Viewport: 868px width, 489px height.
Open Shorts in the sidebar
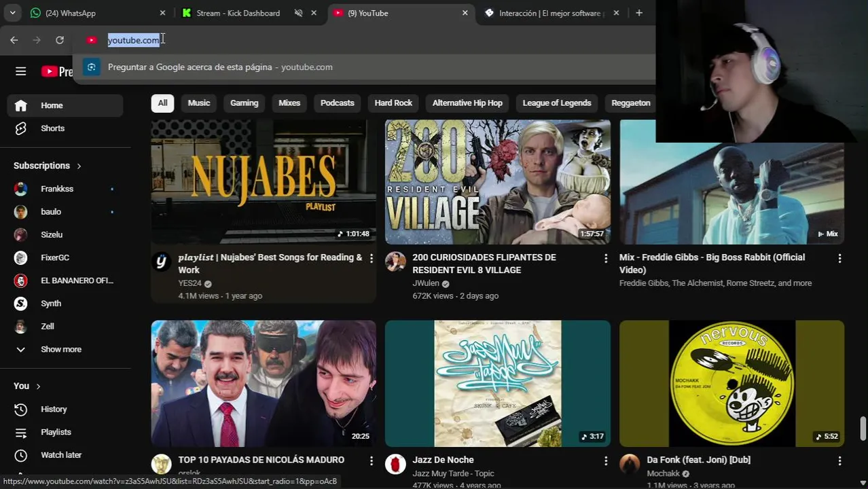point(65,128)
